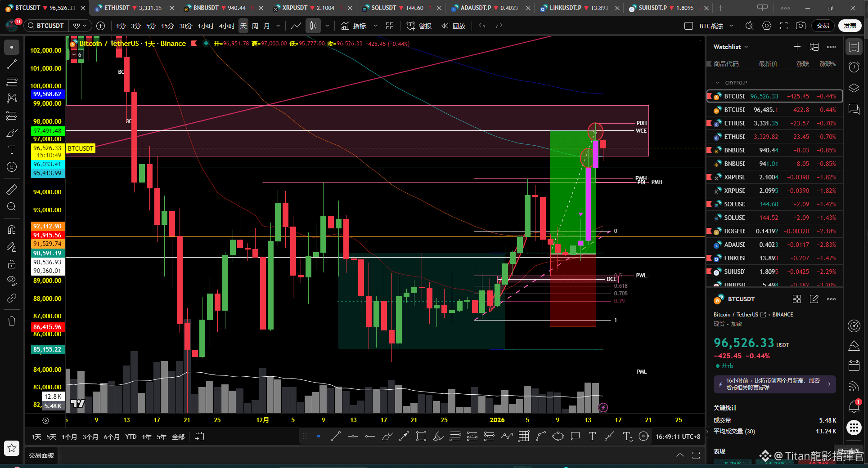Open indicator templates grid icon
Image resolution: width=868 pixels, height=468 pixels.
coord(390,26)
